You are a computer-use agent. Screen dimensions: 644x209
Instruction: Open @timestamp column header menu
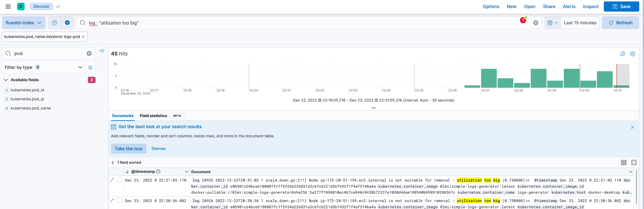pyautogui.click(x=186, y=172)
